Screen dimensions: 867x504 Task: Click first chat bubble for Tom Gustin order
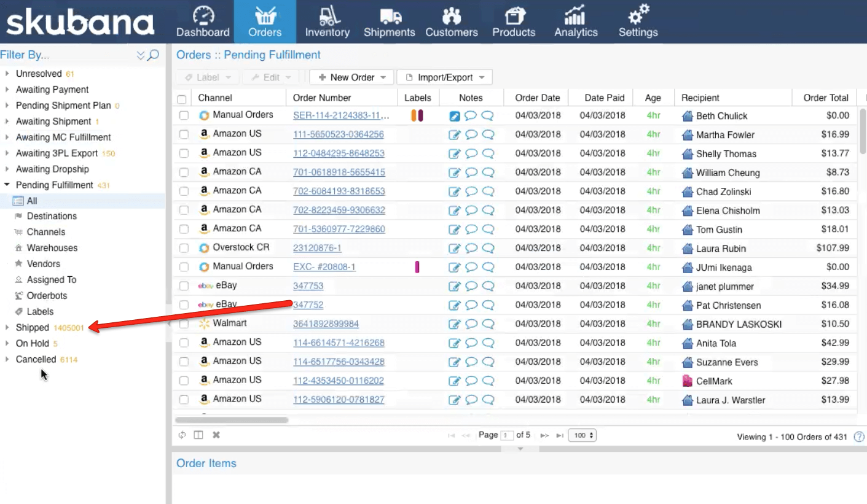pos(471,229)
